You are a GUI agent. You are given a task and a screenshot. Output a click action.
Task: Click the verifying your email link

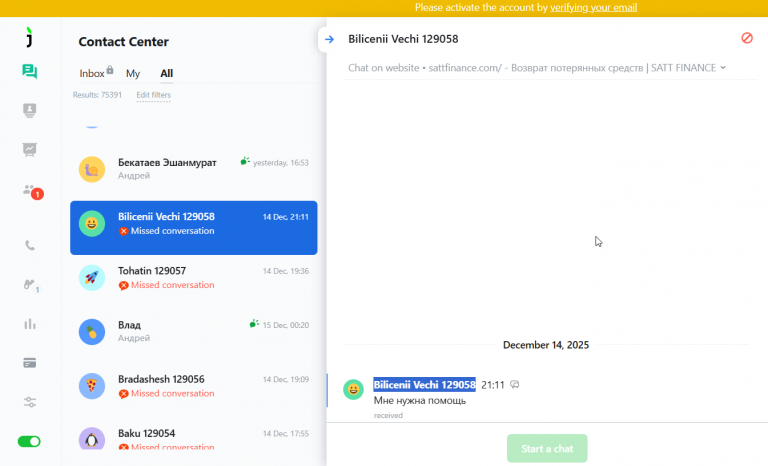point(594,7)
